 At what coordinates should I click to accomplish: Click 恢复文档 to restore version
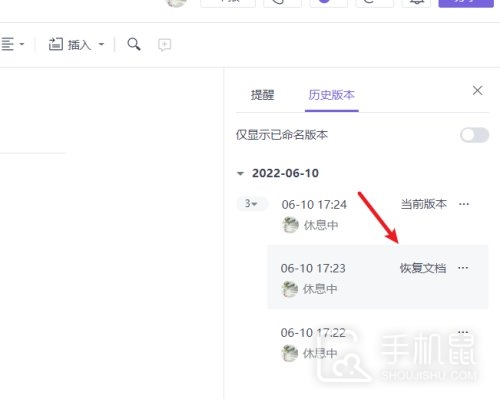tap(423, 268)
